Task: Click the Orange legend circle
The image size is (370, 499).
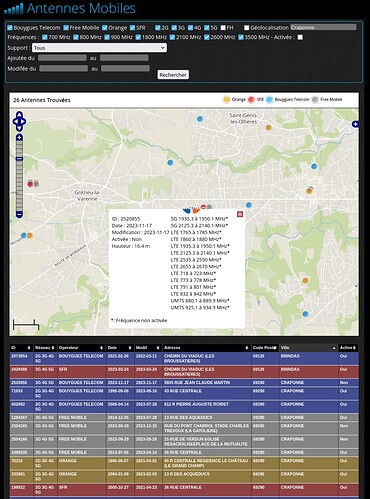Action: point(227,99)
